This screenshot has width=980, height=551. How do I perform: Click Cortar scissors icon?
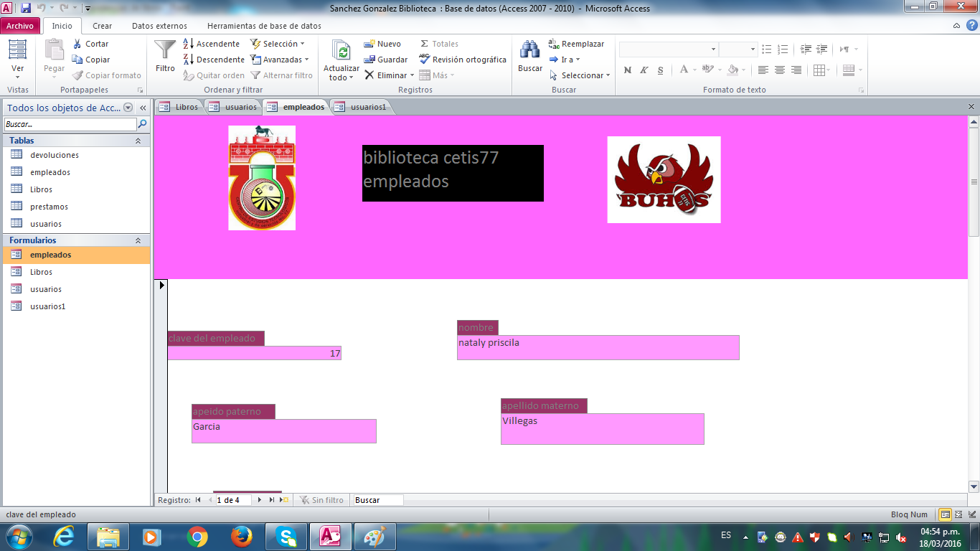pyautogui.click(x=78, y=44)
